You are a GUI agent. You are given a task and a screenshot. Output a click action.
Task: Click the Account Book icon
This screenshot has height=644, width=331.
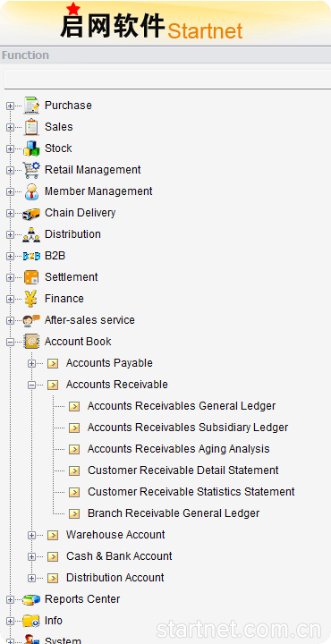point(31,342)
